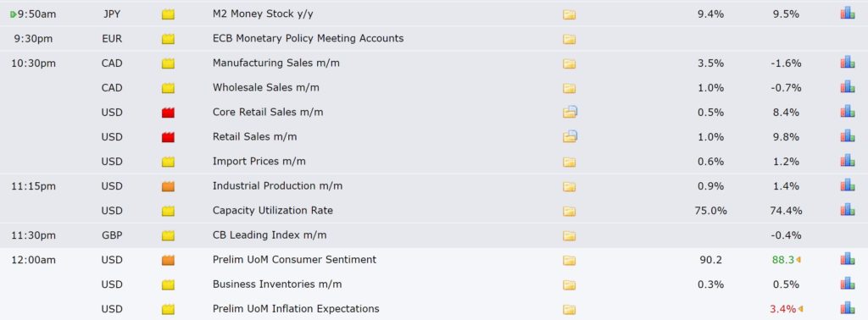
Task: Select the Retail Sales m/m event name
Action: [x=254, y=136]
